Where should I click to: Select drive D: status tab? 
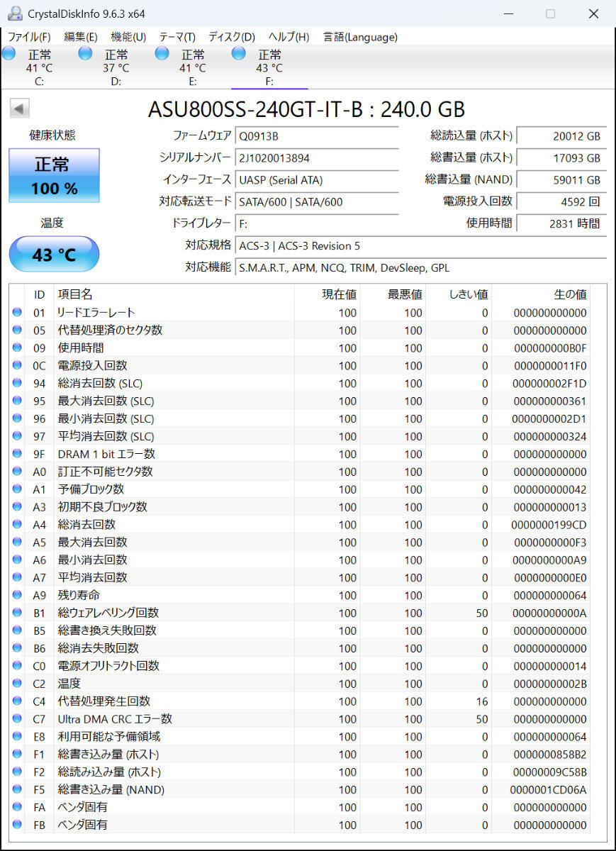116,67
